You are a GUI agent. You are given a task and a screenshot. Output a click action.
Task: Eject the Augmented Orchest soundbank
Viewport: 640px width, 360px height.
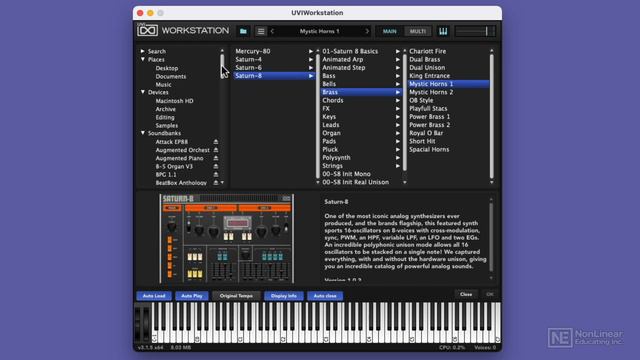click(x=216, y=150)
